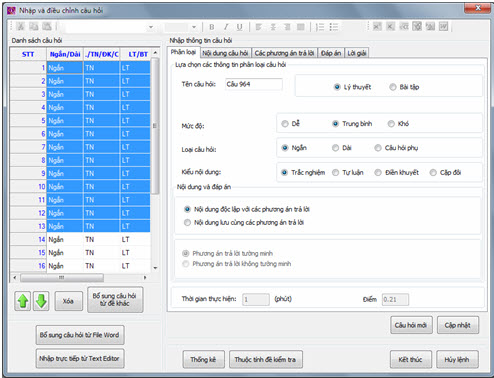Screen dimensions: 494x378
Task: Open Thuộc tính đề kiểm tra
Action: coord(266,359)
